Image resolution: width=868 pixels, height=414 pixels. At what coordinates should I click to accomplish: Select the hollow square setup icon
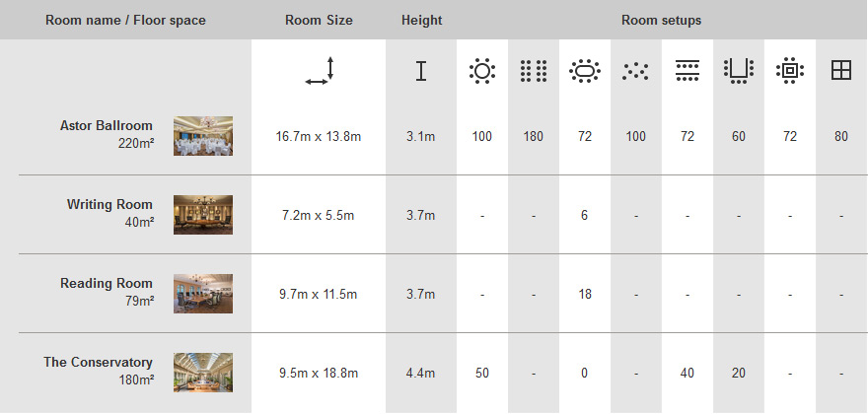click(790, 71)
